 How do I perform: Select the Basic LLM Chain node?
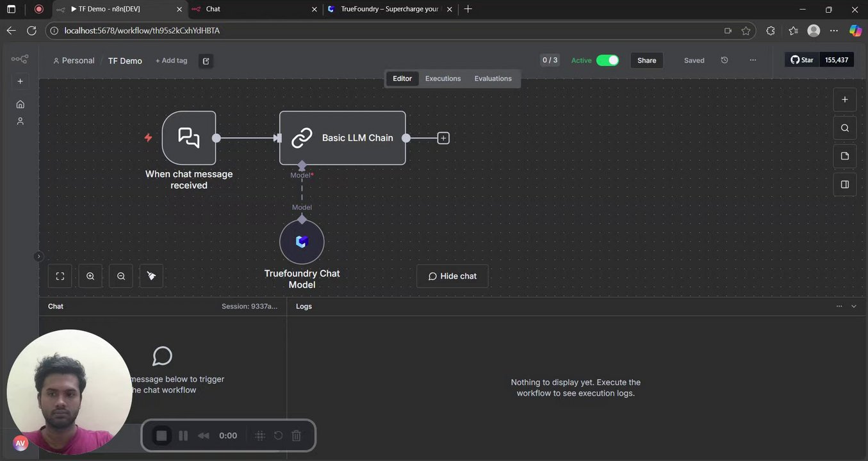343,138
